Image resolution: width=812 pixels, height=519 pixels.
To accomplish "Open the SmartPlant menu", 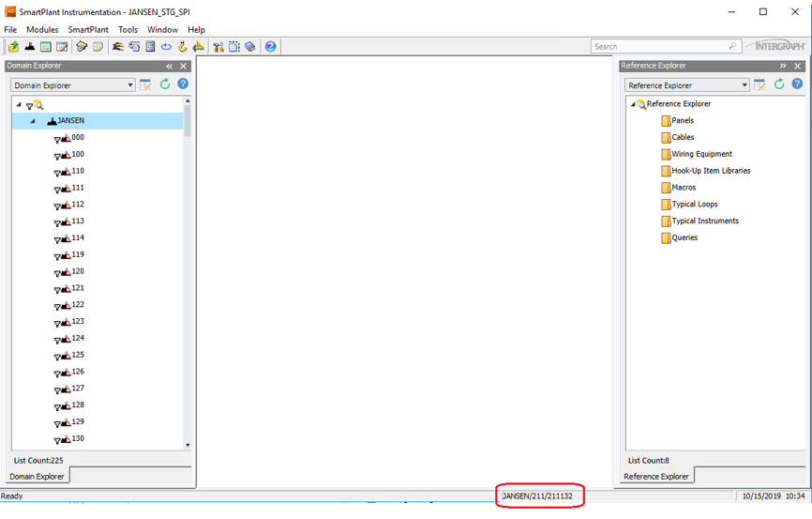I will click(x=88, y=30).
